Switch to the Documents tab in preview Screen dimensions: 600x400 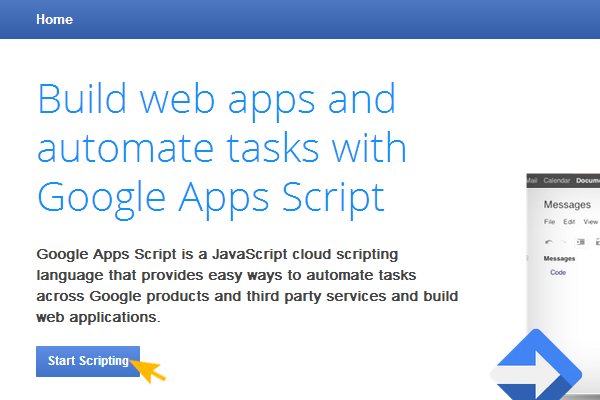[587, 181]
